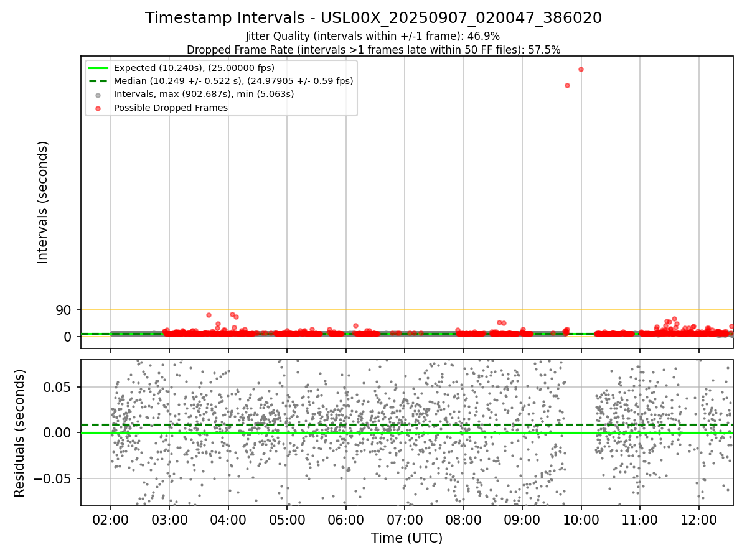The image size is (747, 560).
Task: Click the "Residuals (seconds)" y-axis label
Action: [20, 433]
